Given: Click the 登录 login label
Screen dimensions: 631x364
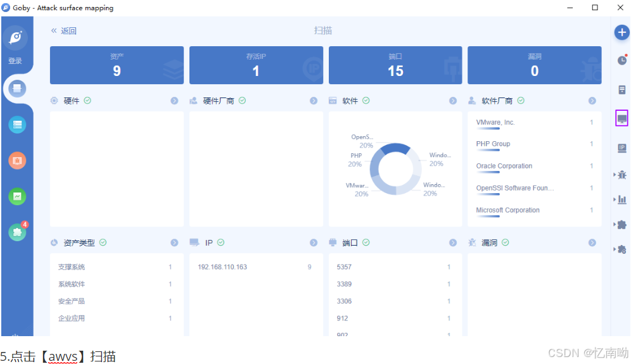Looking at the screenshot, I should coord(15,61).
